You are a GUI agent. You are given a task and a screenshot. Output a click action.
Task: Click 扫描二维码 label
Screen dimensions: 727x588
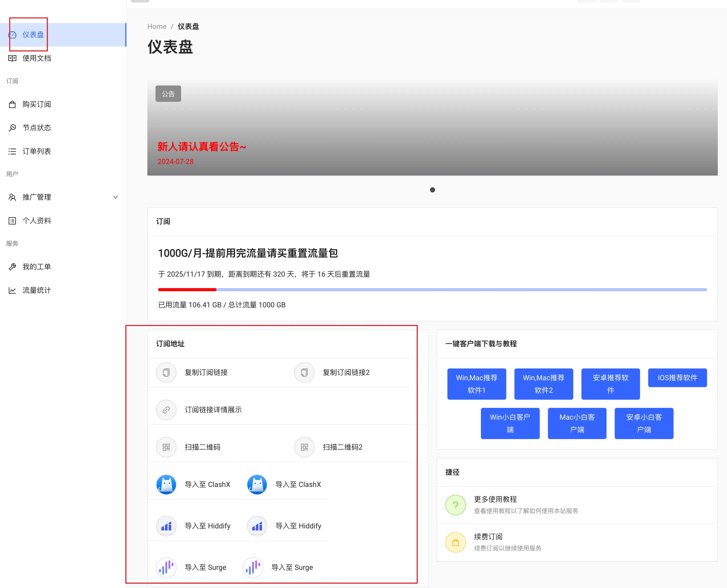(203, 447)
